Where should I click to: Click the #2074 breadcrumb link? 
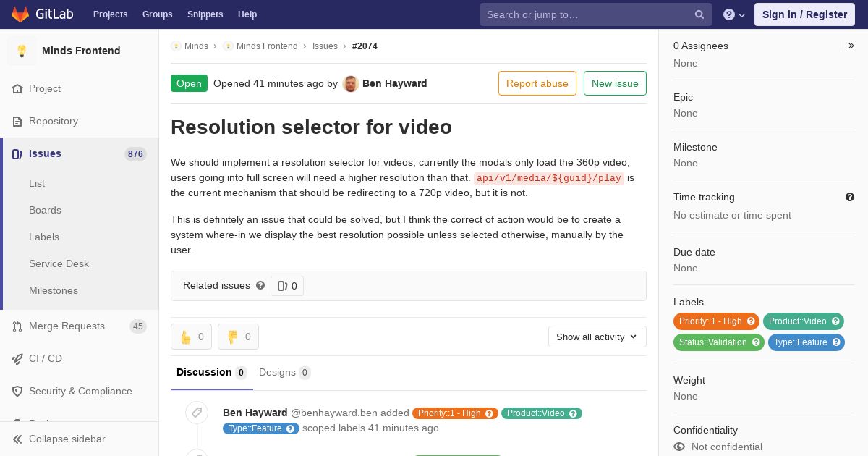pyautogui.click(x=365, y=46)
